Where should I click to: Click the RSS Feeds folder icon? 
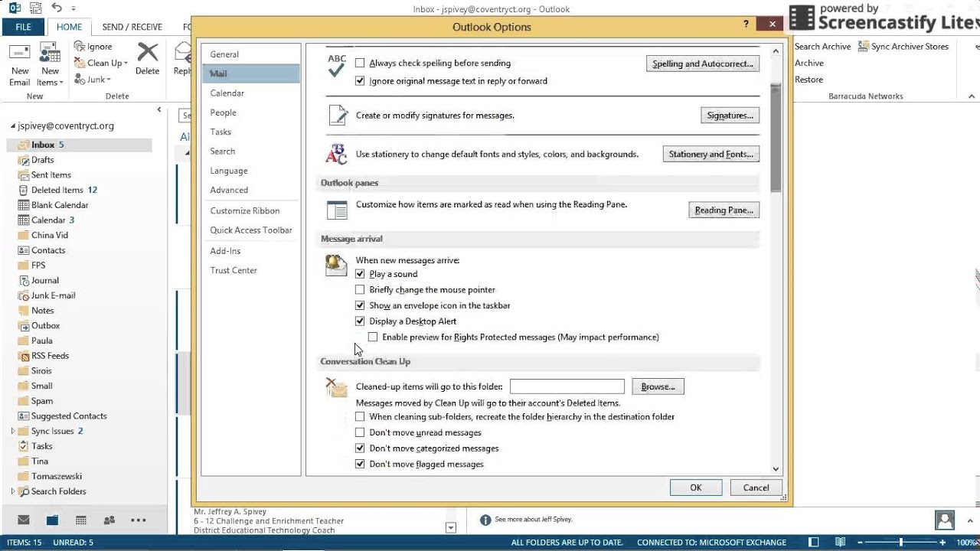click(x=24, y=356)
